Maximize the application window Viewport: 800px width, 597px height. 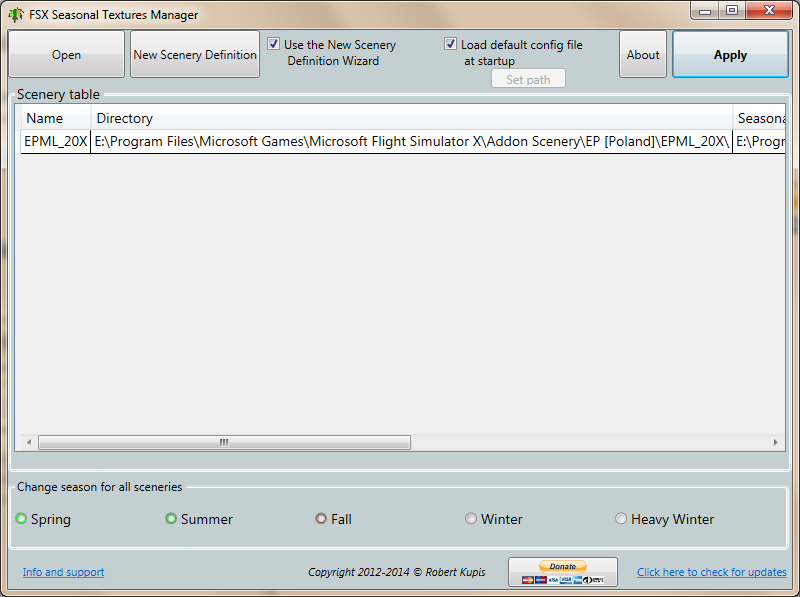click(x=732, y=11)
